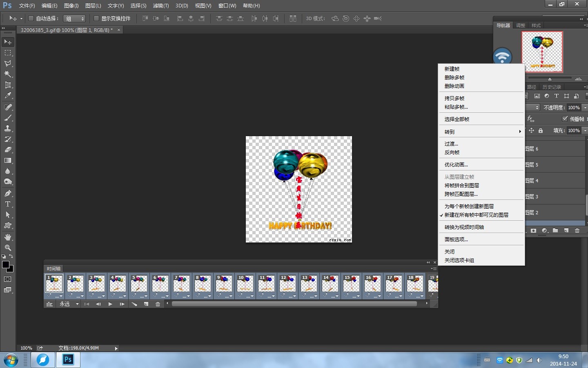
Task: Open the 组 auto-select dropdown
Action: pyautogui.click(x=74, y=19)
